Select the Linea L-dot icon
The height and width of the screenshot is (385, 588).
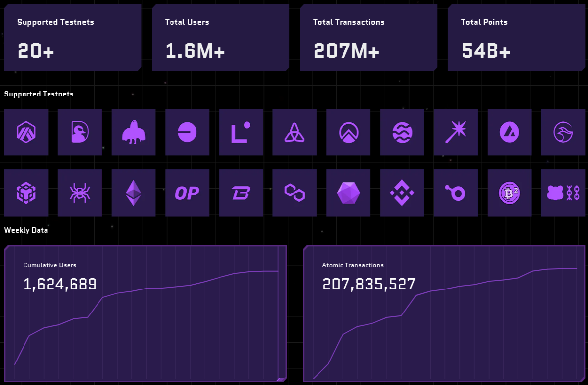click(x=241, y=132)
